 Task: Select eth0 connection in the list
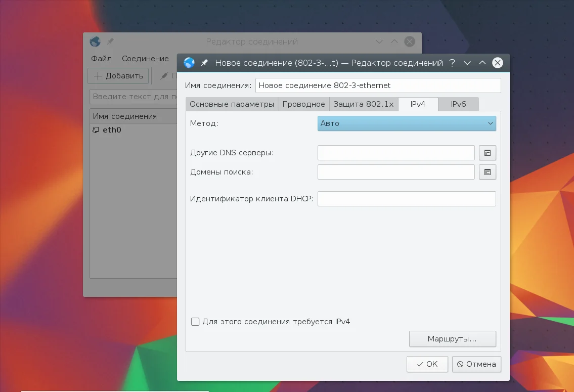tap(134, 130)
